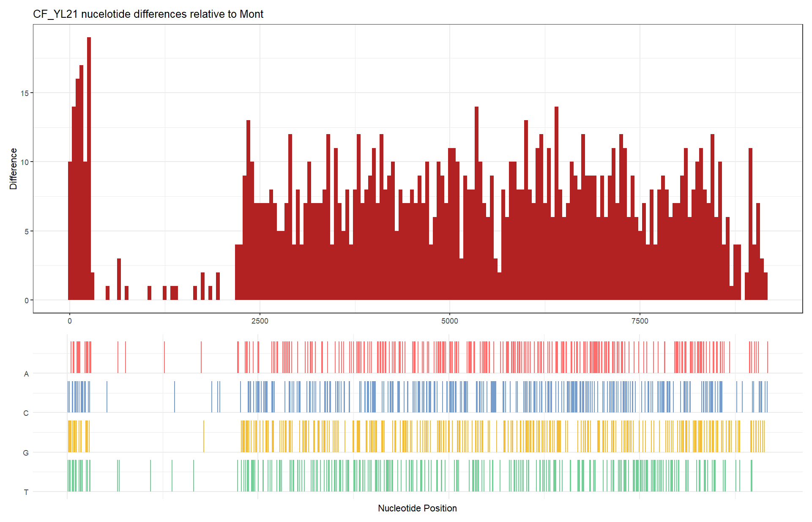Click the 'A' nucleotide row label
Image resolution: width=812 pixels, height=522 pixels.
(26, 374)
